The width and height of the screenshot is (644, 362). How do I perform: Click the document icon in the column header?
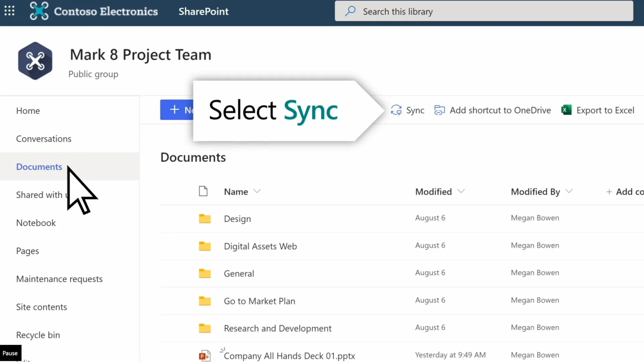click(x=203, y=191)
